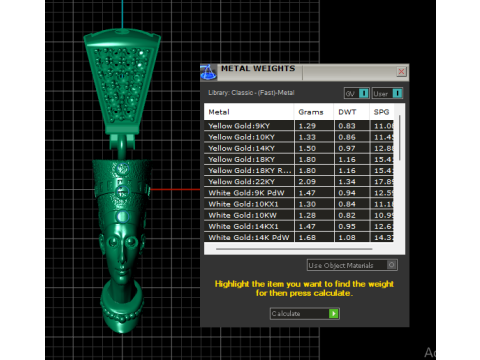Click the DWT column header
This screenshot has height=360, width=480.
[351, 112]
